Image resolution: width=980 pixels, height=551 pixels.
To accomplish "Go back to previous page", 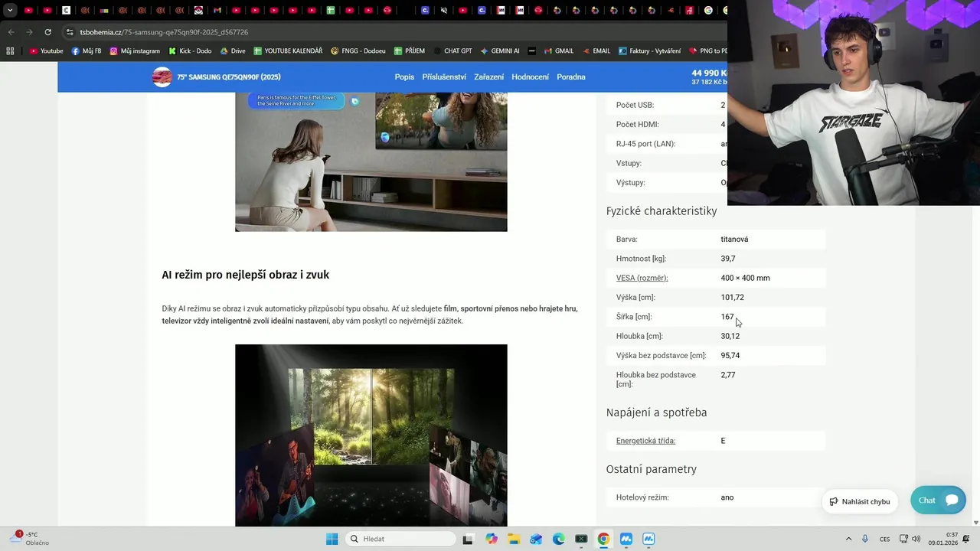I will [11, 32].
